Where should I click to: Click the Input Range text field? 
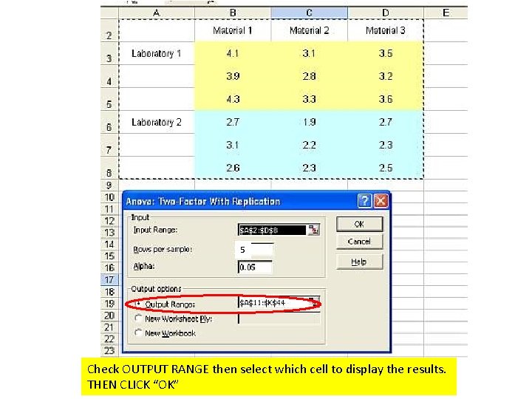click(273, 230)
